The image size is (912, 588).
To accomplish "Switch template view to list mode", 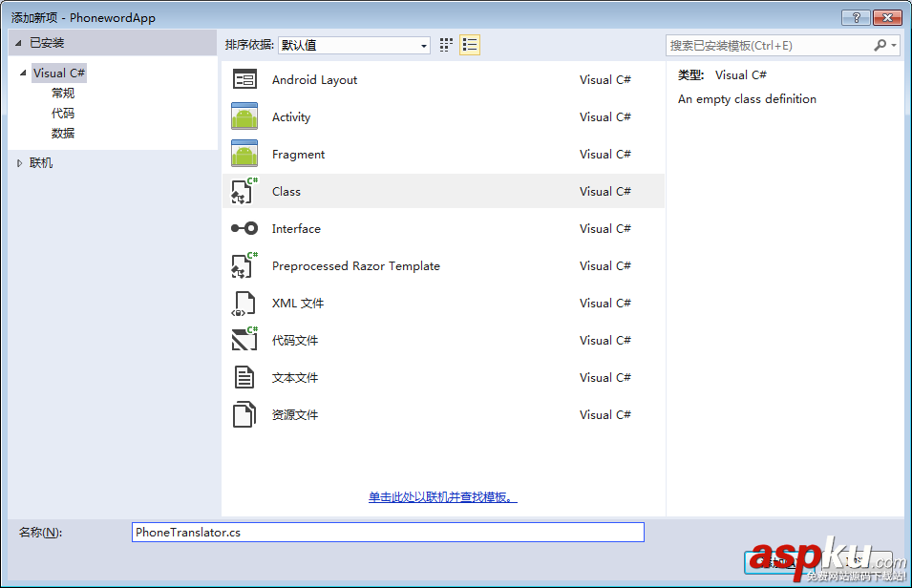I will pyautogui.click(x=468, y=45).
